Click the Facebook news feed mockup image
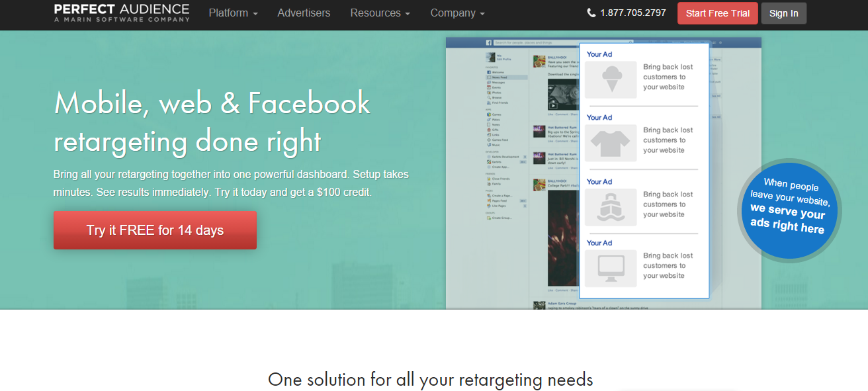868x391 pixels. [x=603, y=173]
